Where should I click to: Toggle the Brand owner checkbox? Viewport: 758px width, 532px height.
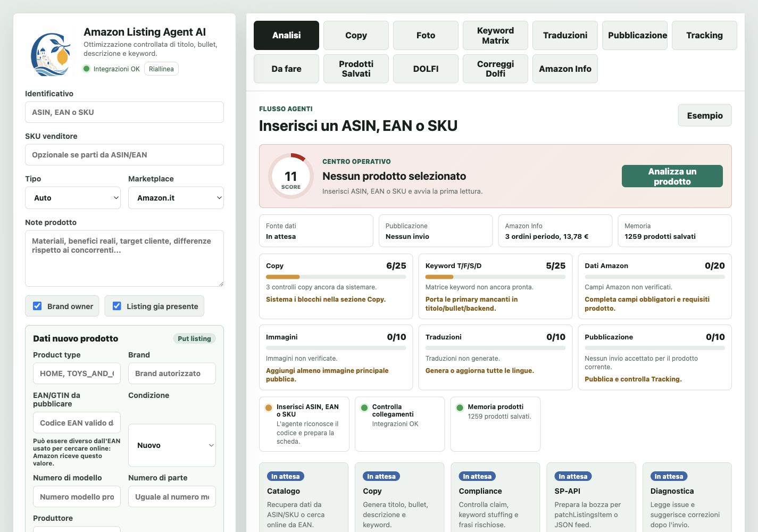click(x=37, y=306)
